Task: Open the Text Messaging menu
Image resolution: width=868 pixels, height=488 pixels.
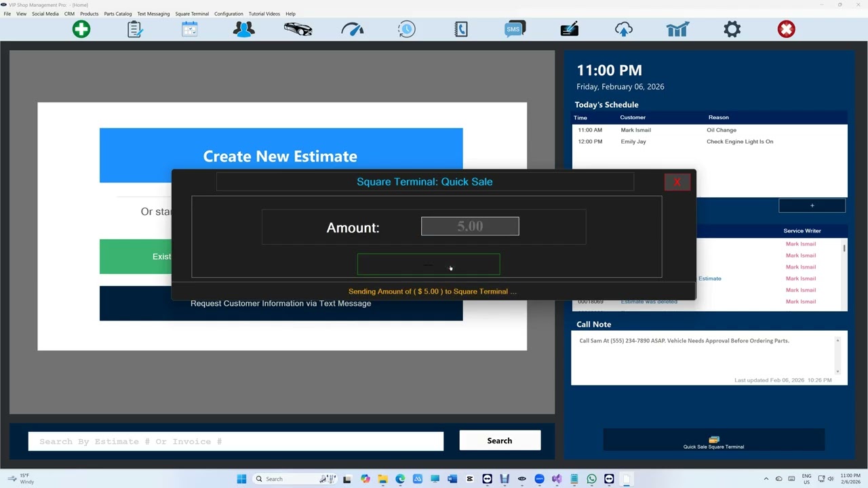Action: tap(153, 14)
